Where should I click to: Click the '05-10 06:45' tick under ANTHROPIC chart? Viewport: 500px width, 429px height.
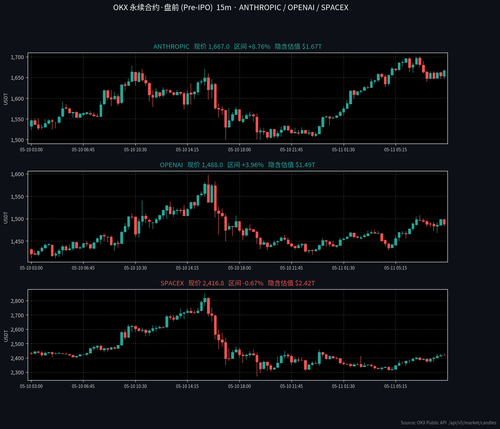[x=83, y=150]
